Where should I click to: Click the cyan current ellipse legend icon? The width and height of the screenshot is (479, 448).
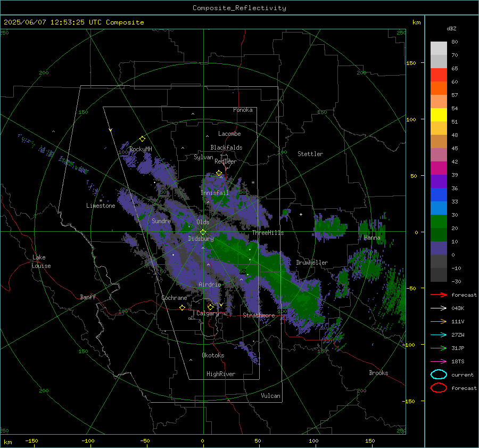(439, 374)
